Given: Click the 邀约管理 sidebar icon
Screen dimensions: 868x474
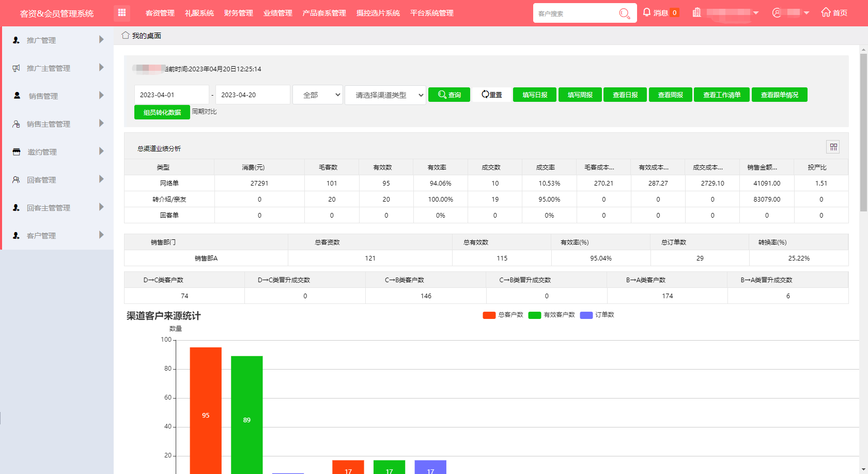Looking at the screenshot, I should click(17, 151).
